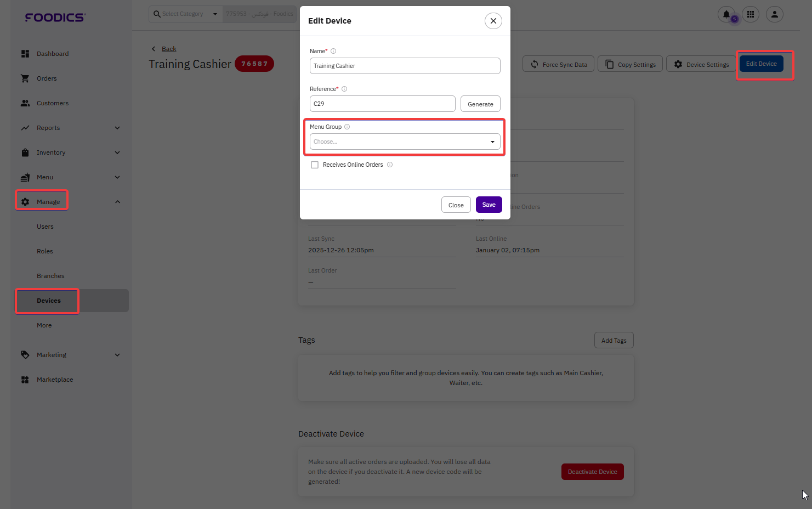Go to Users in the sidebar
Image resolution: width=812 pixels, height=509 pixels.
click(x=45, y=227)
